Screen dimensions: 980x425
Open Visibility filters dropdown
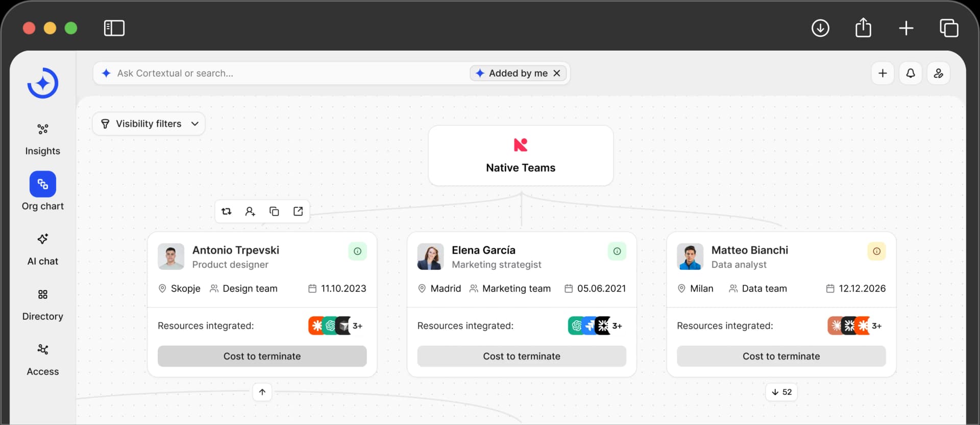click(149, 124)
